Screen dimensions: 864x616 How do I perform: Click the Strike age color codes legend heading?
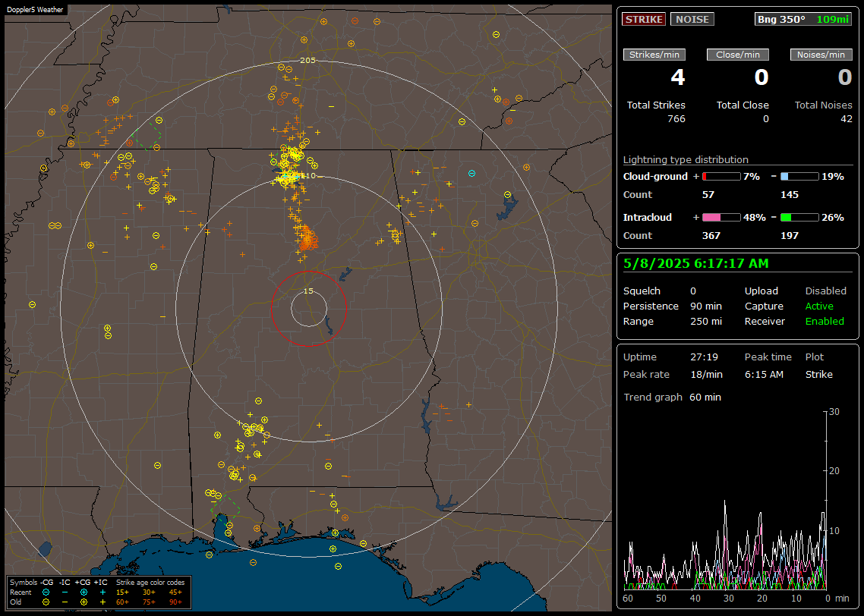(x=150, y=583)
